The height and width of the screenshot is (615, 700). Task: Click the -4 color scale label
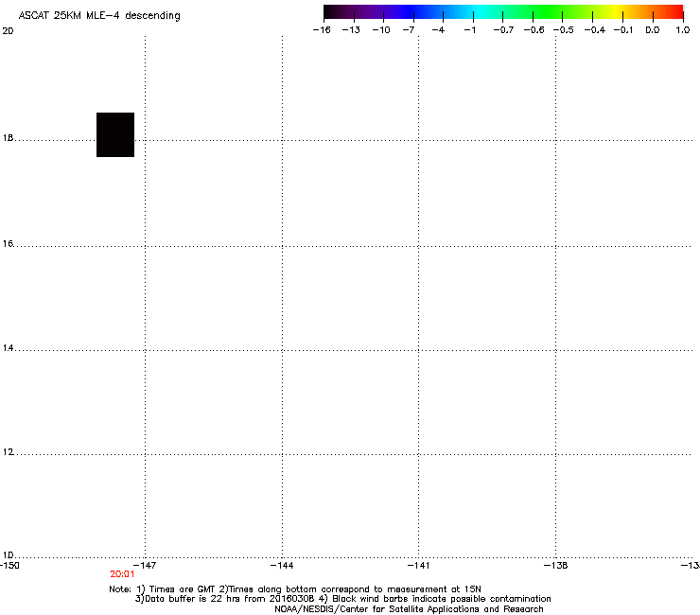click(438, 30)
